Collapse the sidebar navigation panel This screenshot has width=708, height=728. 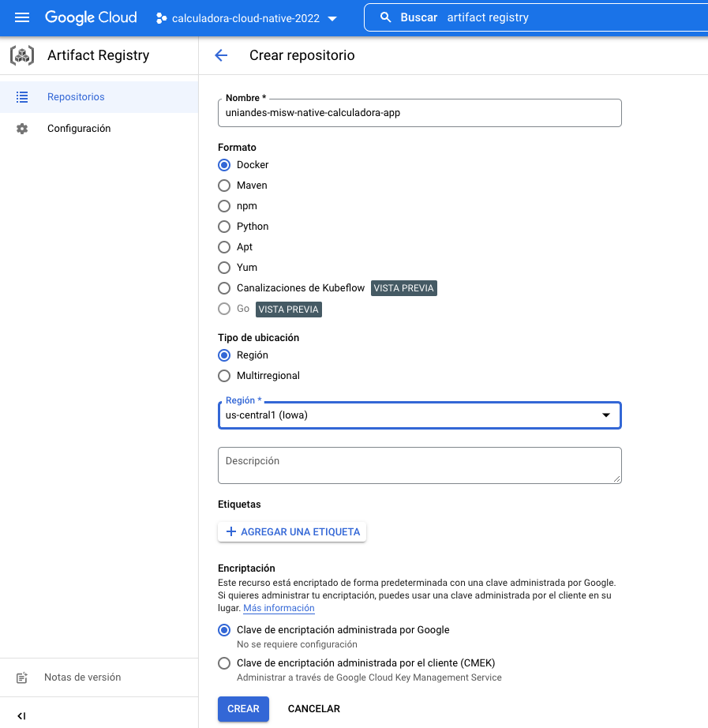21,715
